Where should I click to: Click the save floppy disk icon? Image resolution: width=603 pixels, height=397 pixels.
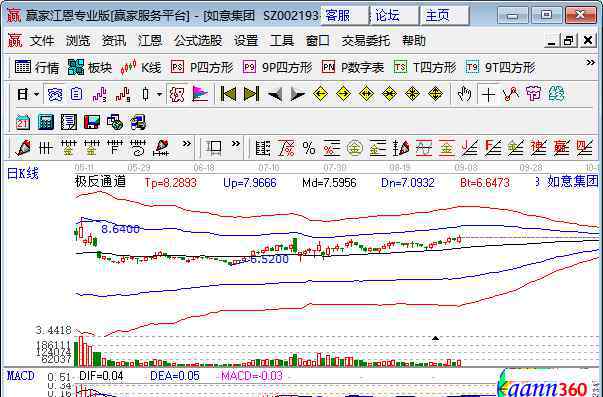tap(92, 122)
